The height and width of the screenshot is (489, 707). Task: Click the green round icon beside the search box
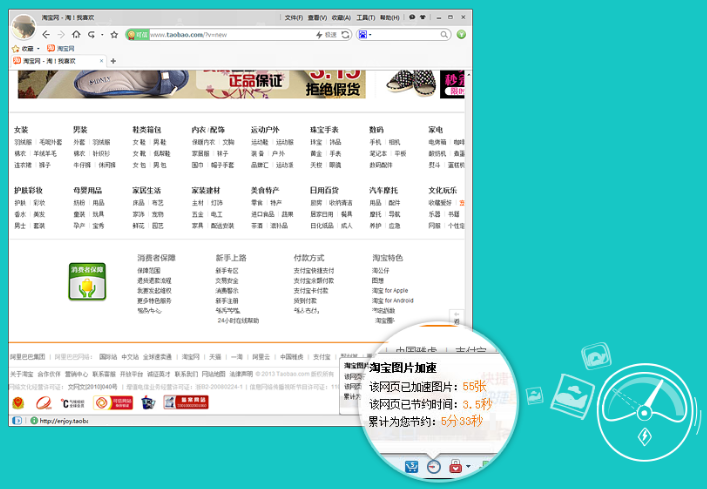(x=461, y=34)
